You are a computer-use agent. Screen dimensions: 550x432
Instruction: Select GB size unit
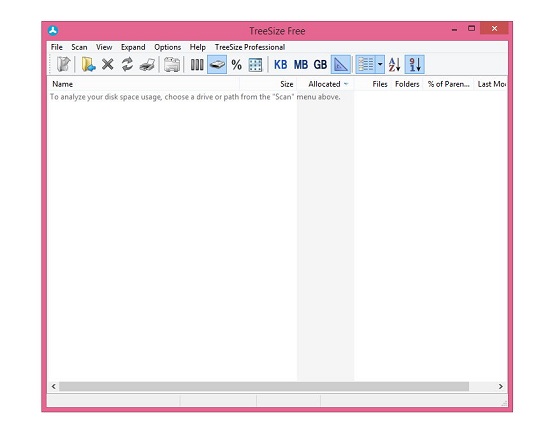pyautogui.click(x=320, y=65)
